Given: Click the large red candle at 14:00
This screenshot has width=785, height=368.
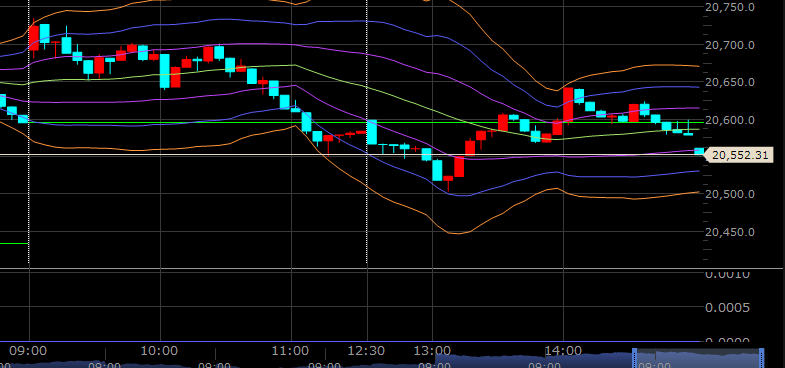Looking at the screenshot, I should click(568, 105).
